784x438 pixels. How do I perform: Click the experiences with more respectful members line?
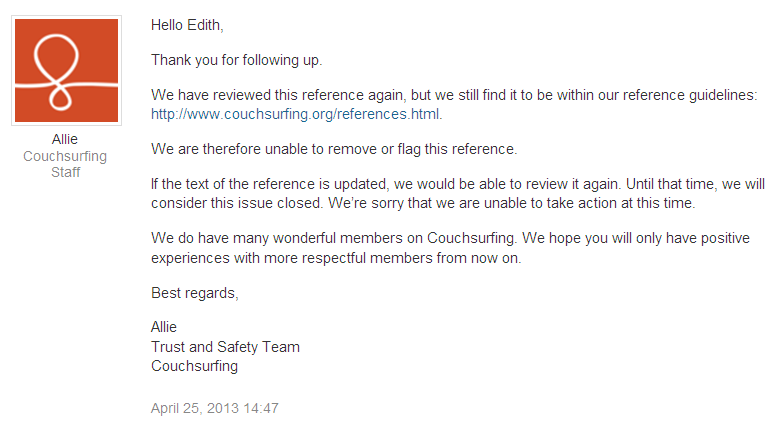pyautogui.click(x=336, y=258)
